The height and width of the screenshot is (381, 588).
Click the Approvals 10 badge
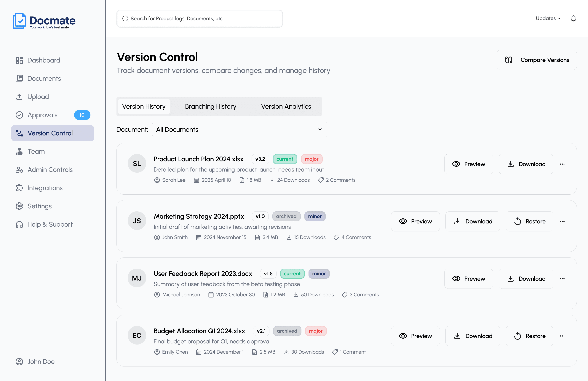click(82, 115)
